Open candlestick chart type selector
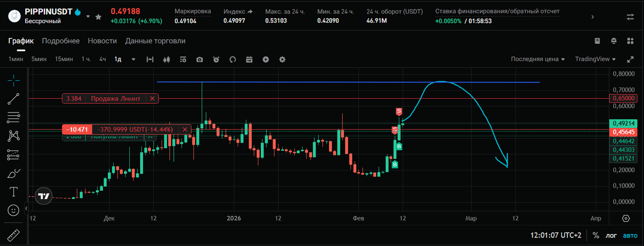This screenshot has width=644, height=246. click(x=166, y=59)
